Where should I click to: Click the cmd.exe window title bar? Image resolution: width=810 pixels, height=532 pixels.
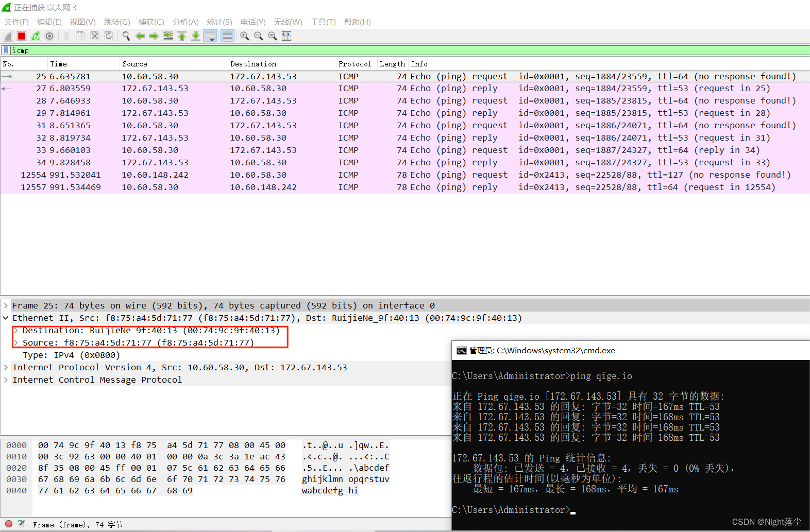pos(631,351)
